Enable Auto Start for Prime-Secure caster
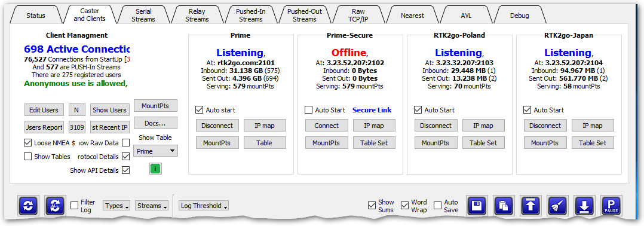Viewport: 644px width, 226px height. 308,110
